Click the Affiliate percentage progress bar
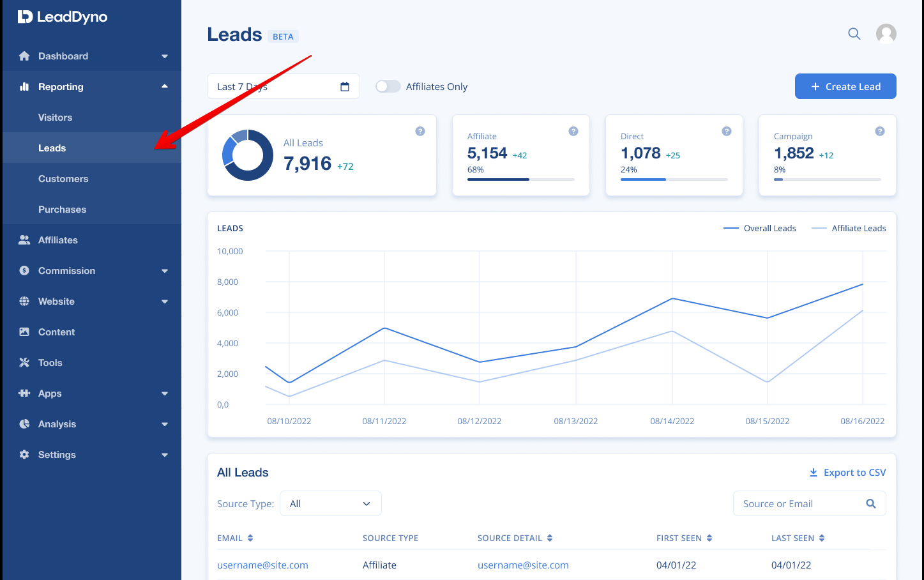The width and height of the screenshot is (924, 580). (x=521, y=179)
